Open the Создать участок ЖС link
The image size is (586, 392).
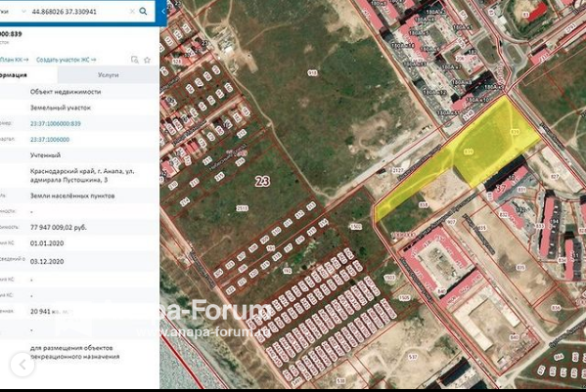[67, 60]
